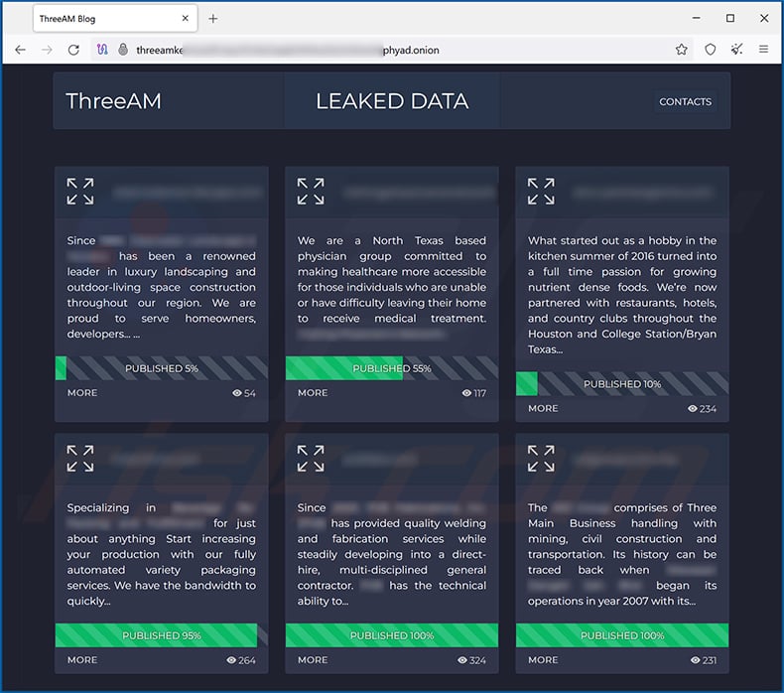Image resolution: width=784 pixels, height=693 pixels.
Task: Bookmark this page with the star icon
Action: pos(681,50)
